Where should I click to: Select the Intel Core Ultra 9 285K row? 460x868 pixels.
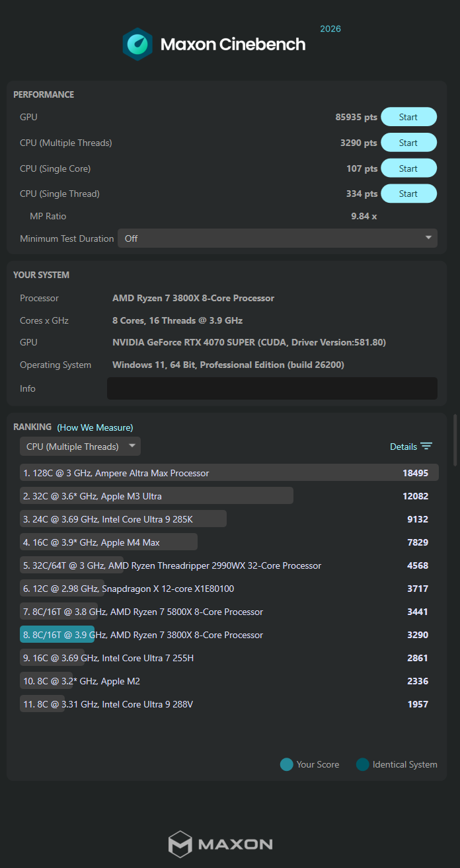pyautogui.click(x=229, y=519)
